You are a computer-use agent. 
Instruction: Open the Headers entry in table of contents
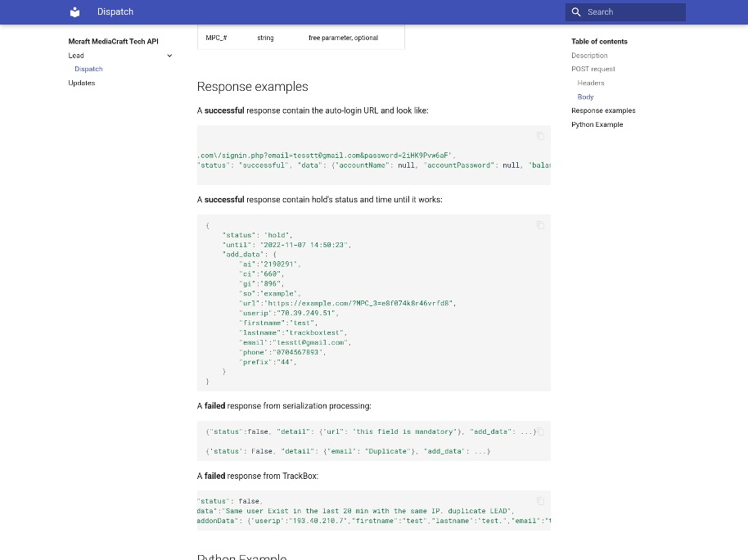590,83
